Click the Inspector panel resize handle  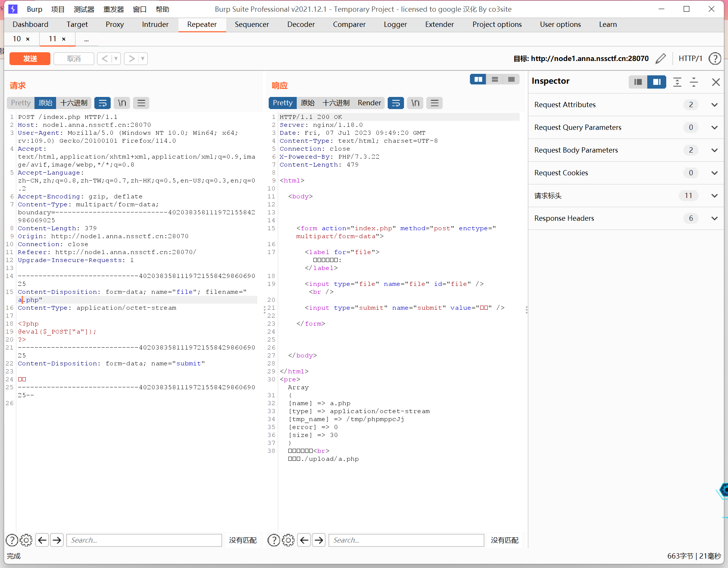(x=526, y=310)
